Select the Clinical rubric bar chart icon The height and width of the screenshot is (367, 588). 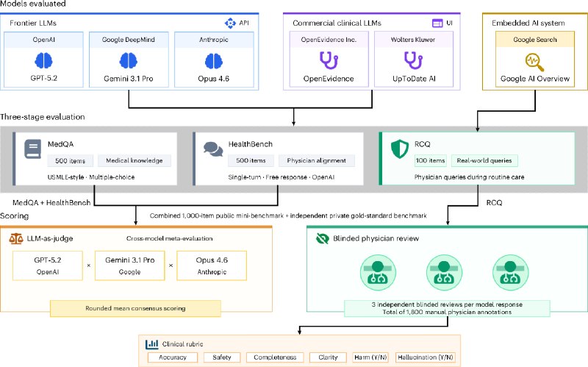pos(152,343)
